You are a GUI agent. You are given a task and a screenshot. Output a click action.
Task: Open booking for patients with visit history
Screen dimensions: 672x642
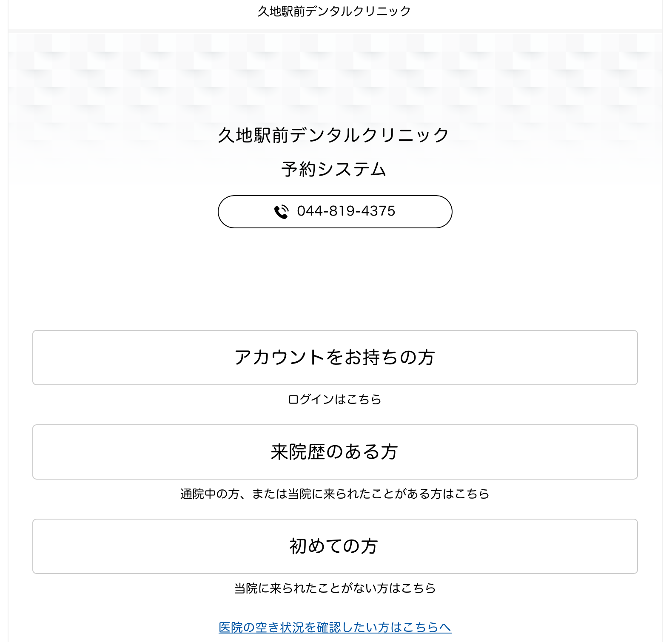pos(335,452)
